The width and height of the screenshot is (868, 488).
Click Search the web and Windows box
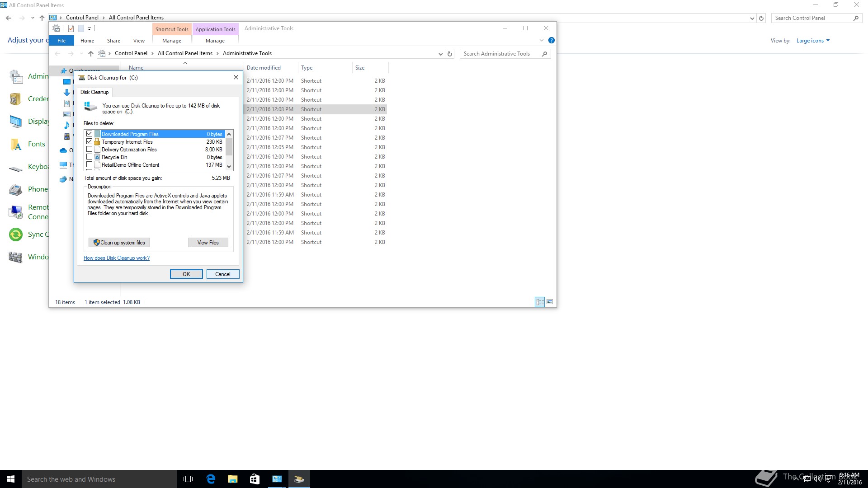click(x=99, y=479)
